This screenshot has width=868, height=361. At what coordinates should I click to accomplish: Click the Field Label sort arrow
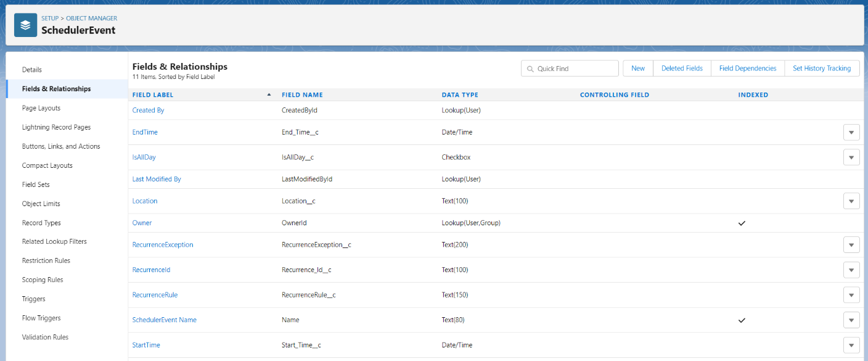[x=269, y=95]
